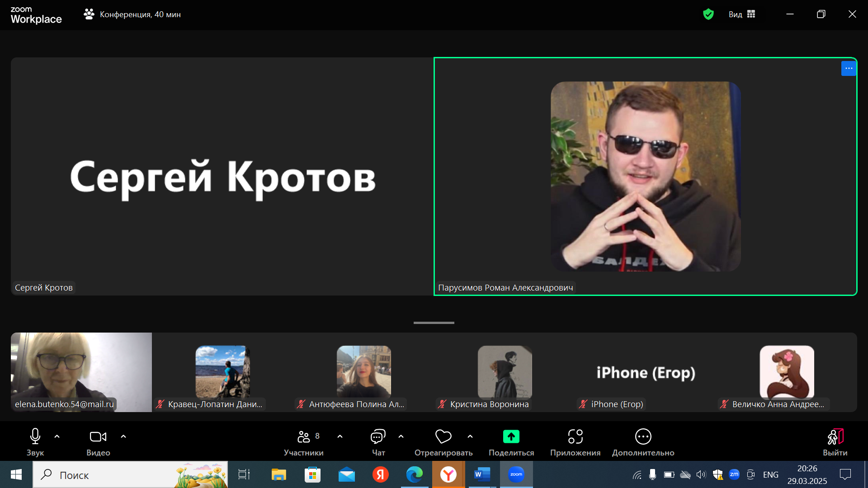Open meeting info Конференция, 40 мин
The image size is (868, 488).
click(x=132, y=14)
